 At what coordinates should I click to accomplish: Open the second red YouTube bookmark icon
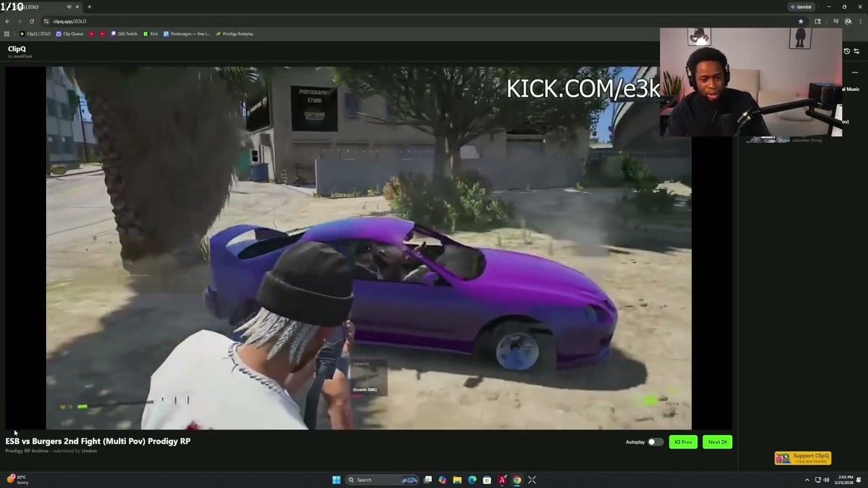click(102, 34)
